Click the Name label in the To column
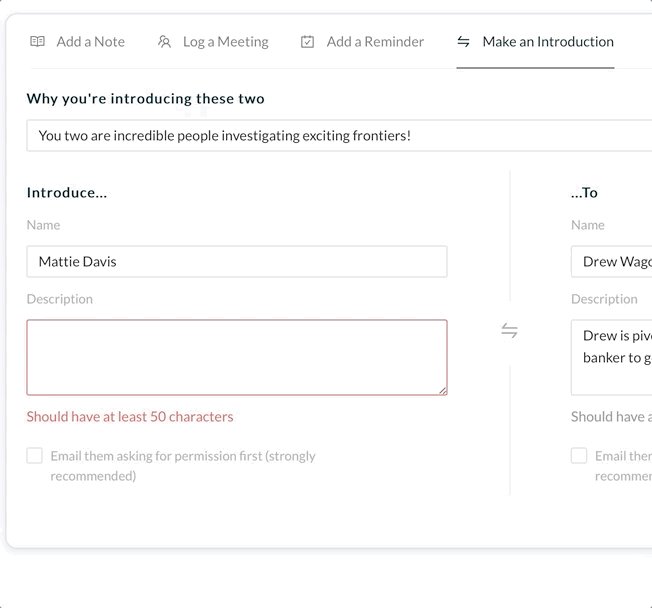 coord(588,225)
